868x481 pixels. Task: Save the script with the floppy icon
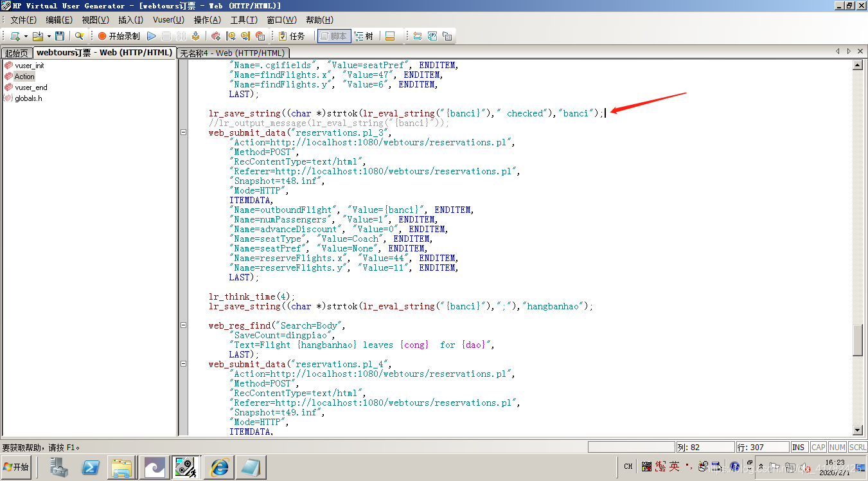(x=60, y=36)
